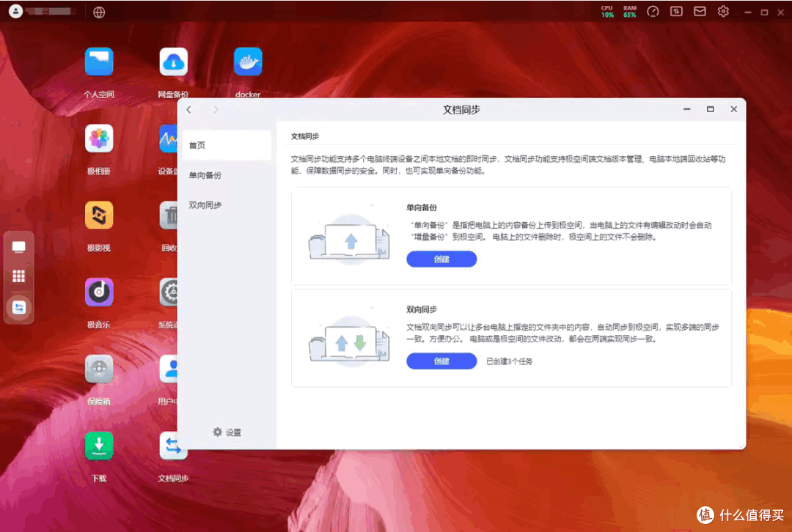
Task: Click the 文档同步 section heading
Action: (x=304, y=136)
